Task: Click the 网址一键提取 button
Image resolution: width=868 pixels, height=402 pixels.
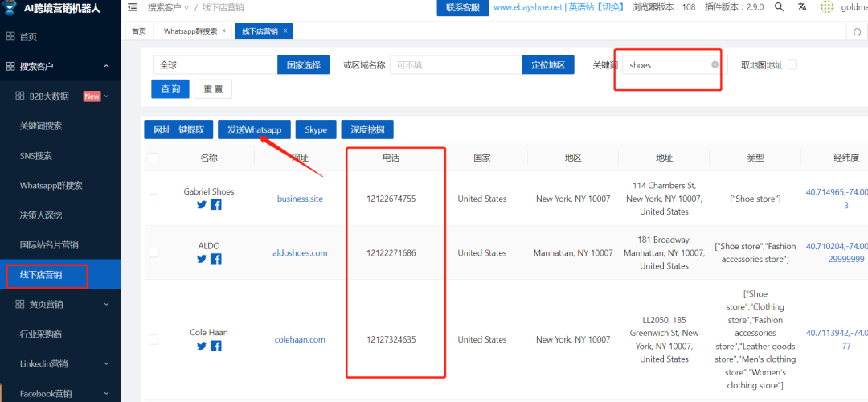Action: [178, 129]
